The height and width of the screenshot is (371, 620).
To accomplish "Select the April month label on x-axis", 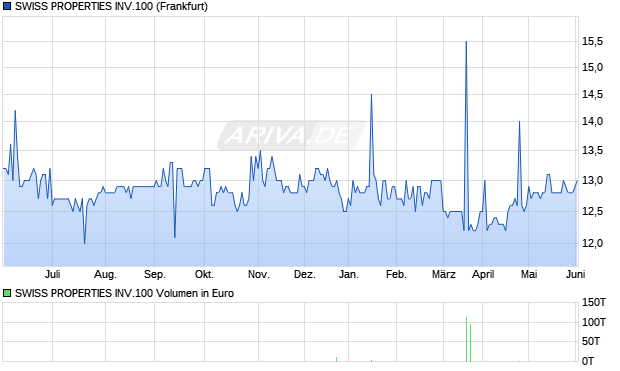I will point(483,274).
